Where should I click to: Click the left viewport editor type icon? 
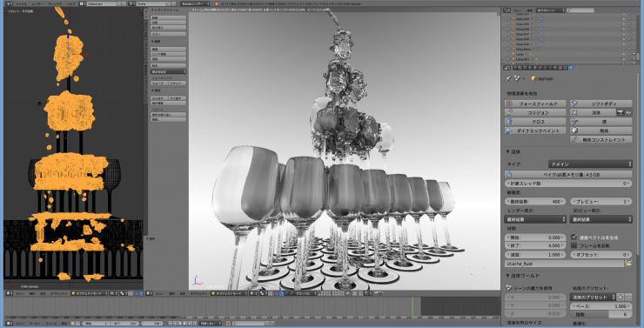8,293
